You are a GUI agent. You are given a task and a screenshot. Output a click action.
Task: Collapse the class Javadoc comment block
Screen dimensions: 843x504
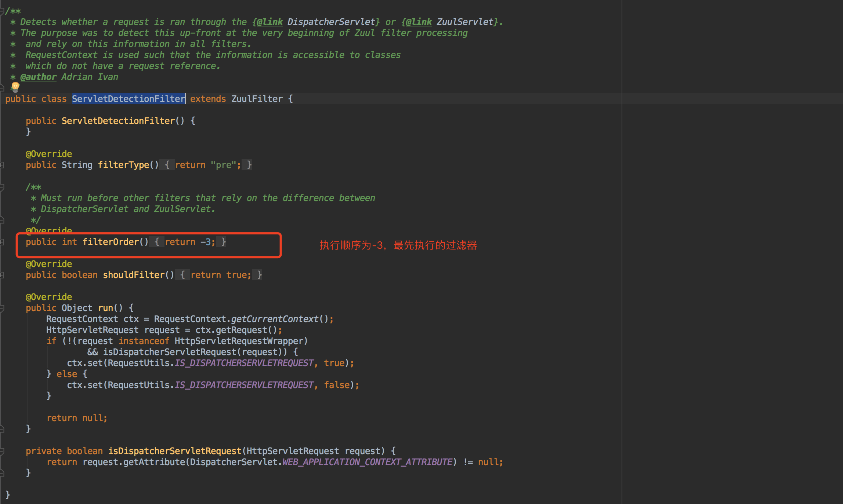click(2, 11)
